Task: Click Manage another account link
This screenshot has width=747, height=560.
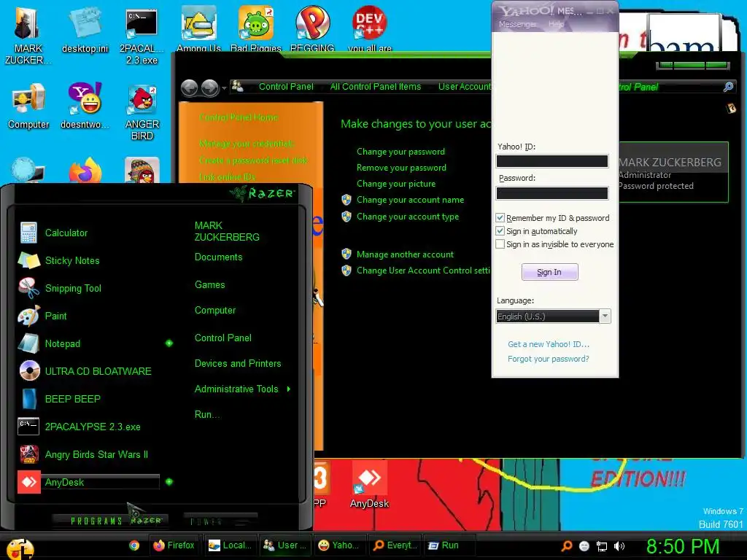Action: point(405,254)
